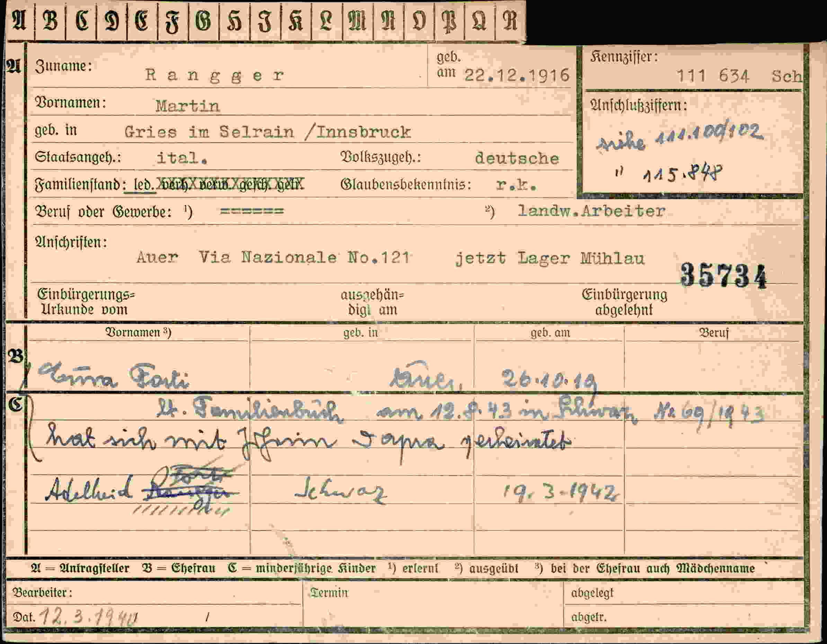The image size is (827, 644).
Task: Click the birth date '22.12.1916'
Action: coord(517,75)
